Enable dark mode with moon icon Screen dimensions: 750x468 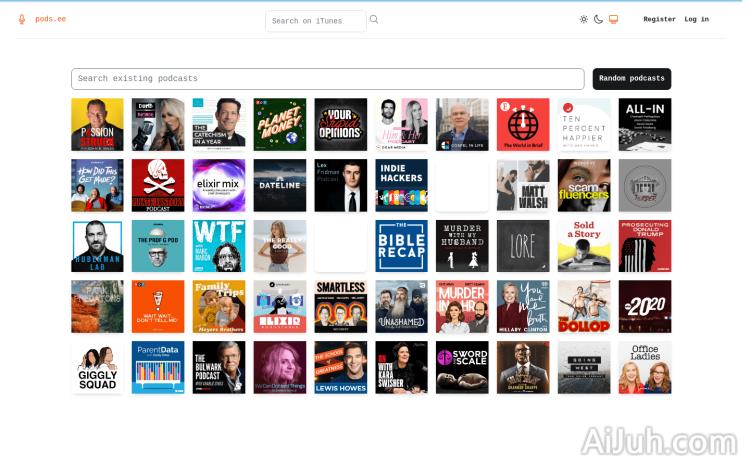598,19
